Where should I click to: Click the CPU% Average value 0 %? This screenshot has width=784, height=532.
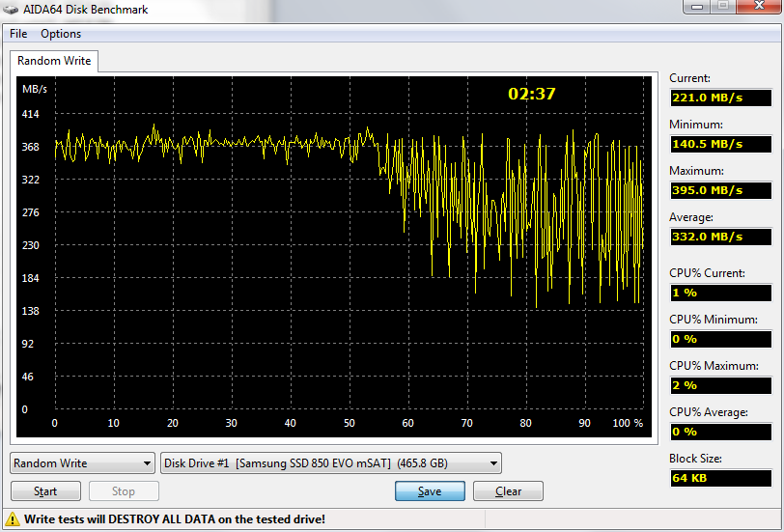[x=720, y=432]
